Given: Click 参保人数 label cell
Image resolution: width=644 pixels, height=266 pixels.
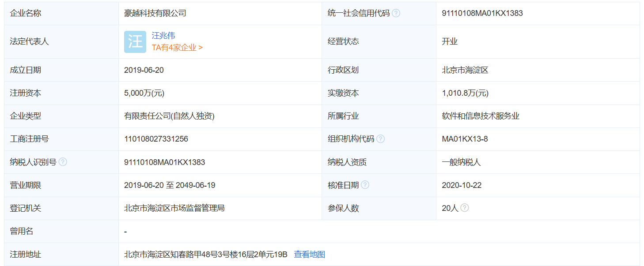Looking at the screenshot, I should tap(379, 208).
